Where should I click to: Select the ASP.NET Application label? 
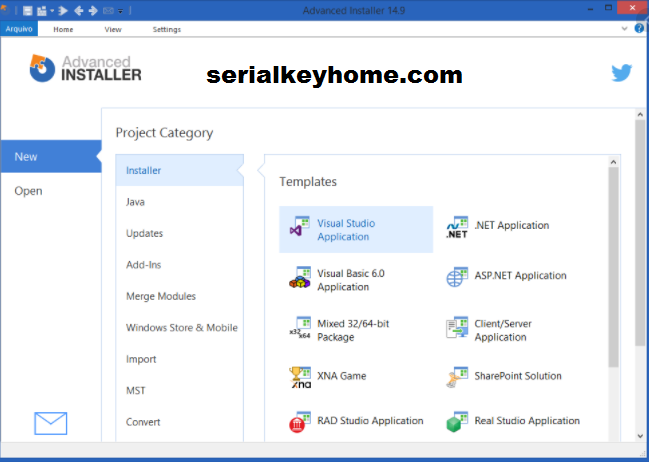click(520, 275)
